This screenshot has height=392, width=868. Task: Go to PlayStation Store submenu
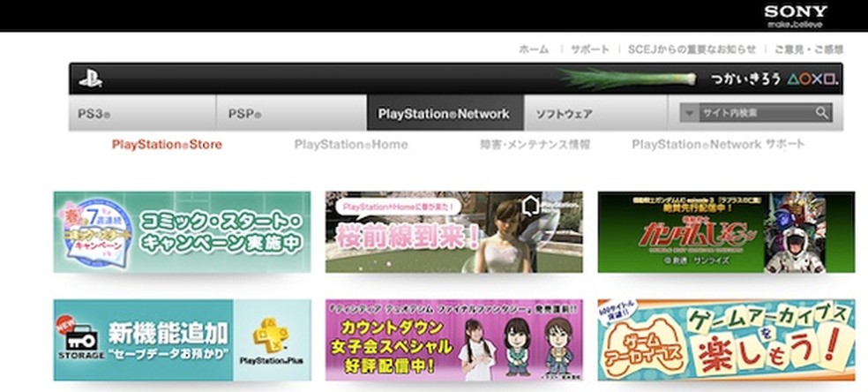click(167, 145)
